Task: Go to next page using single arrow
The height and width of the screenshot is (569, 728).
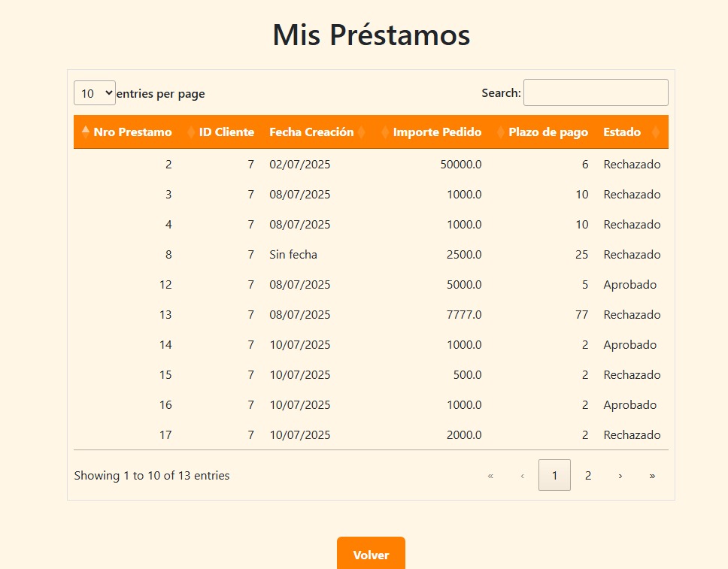Action: pyautogui.click(x=620, y=476)
